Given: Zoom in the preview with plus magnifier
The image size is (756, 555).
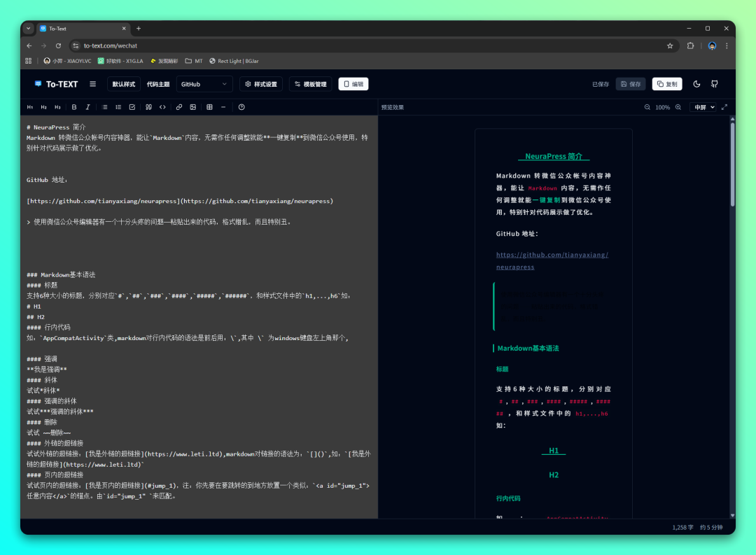Looking at the screenshot, I should 678,107.
